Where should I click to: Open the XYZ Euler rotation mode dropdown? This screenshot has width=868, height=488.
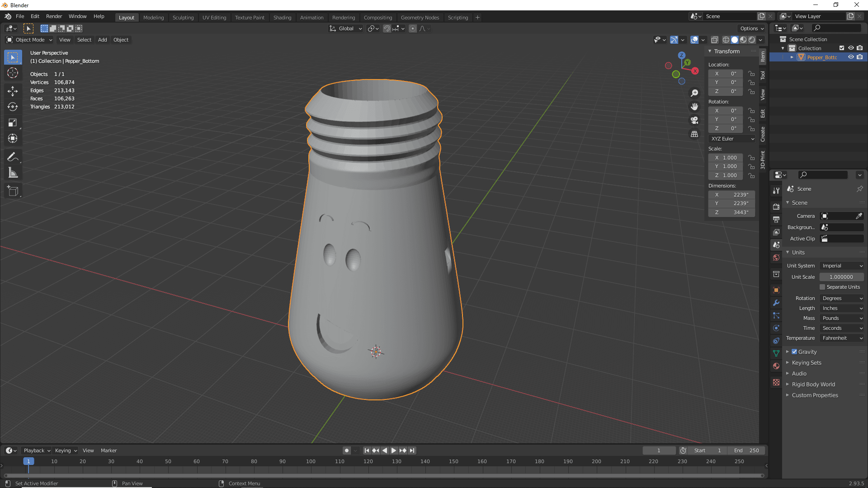732,139
